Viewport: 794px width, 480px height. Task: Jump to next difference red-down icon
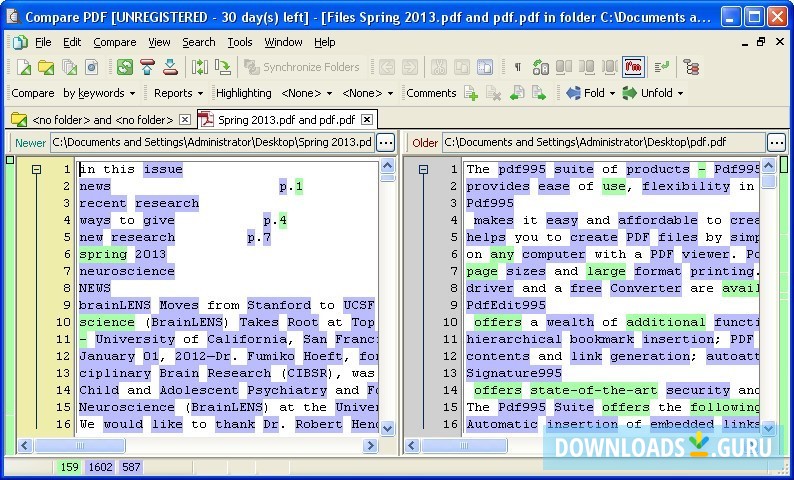171,67
